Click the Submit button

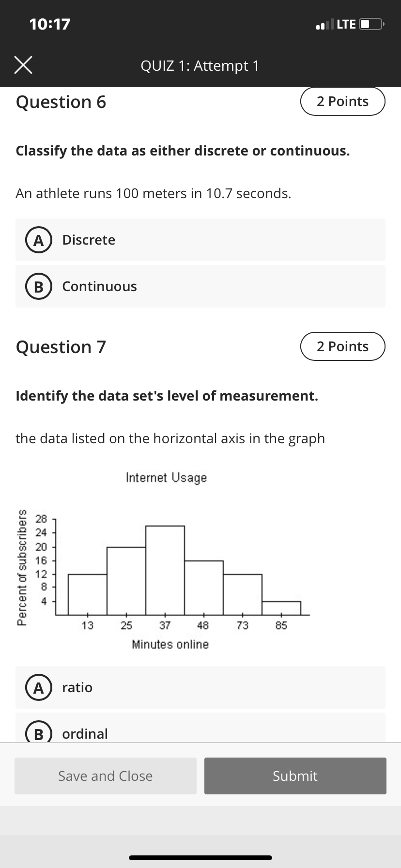point(295,776)
